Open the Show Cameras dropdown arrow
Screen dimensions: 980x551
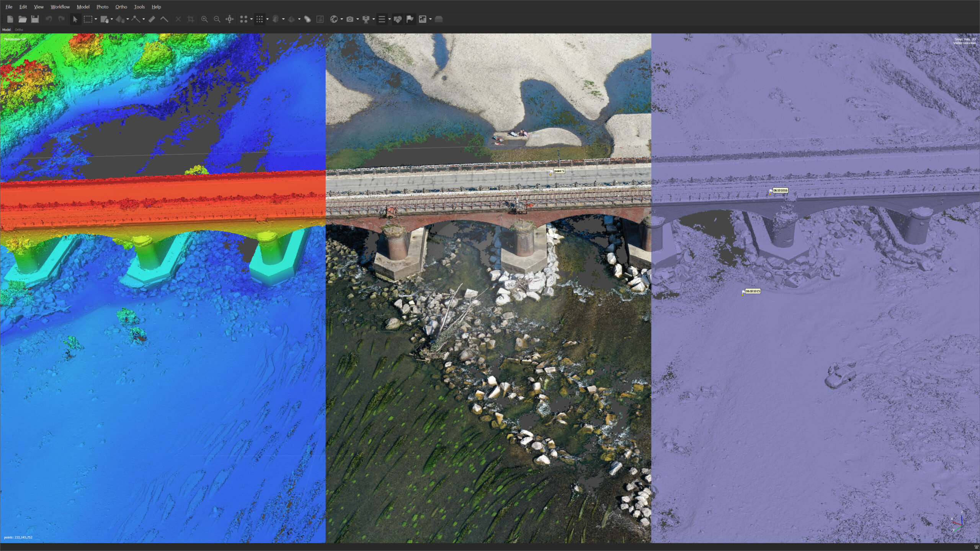(358, 19)
